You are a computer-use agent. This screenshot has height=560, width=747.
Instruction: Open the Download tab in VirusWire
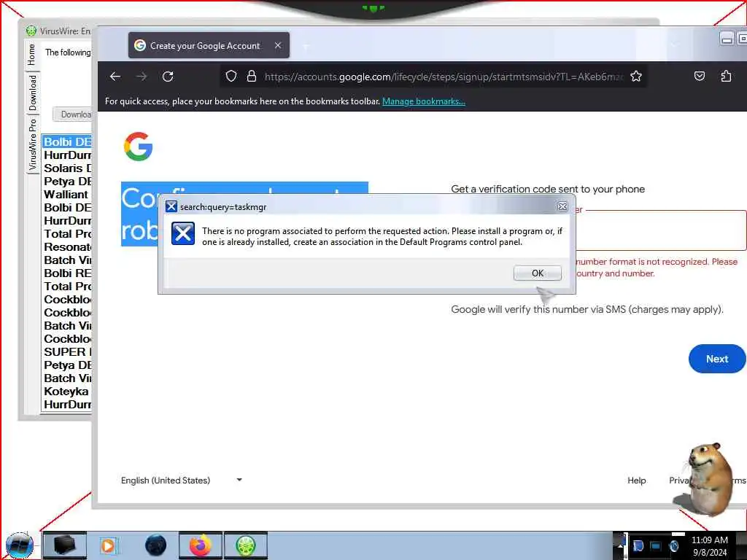click(x=32, y=93)
